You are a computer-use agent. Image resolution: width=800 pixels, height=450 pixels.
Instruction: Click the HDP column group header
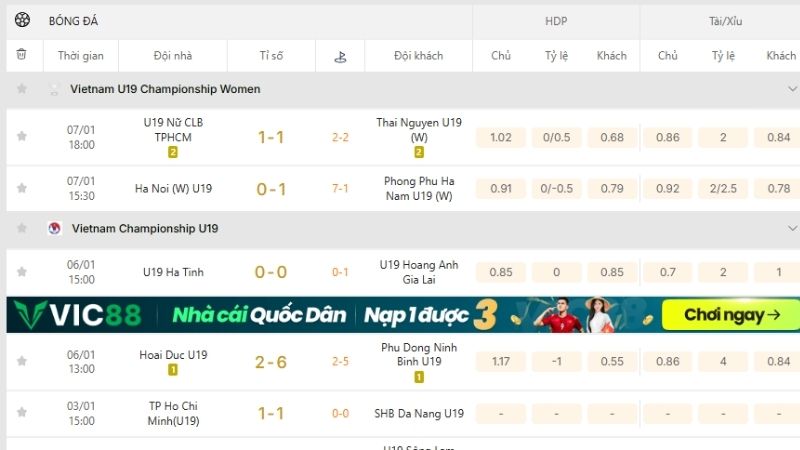pyautogui.click(x=556, y=20)
